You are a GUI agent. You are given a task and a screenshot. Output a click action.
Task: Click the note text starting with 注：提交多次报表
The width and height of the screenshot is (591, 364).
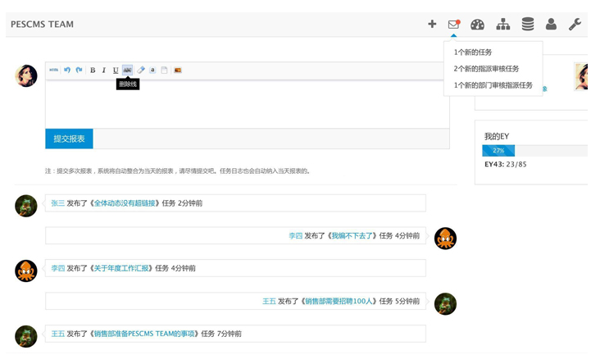[178, 171]
